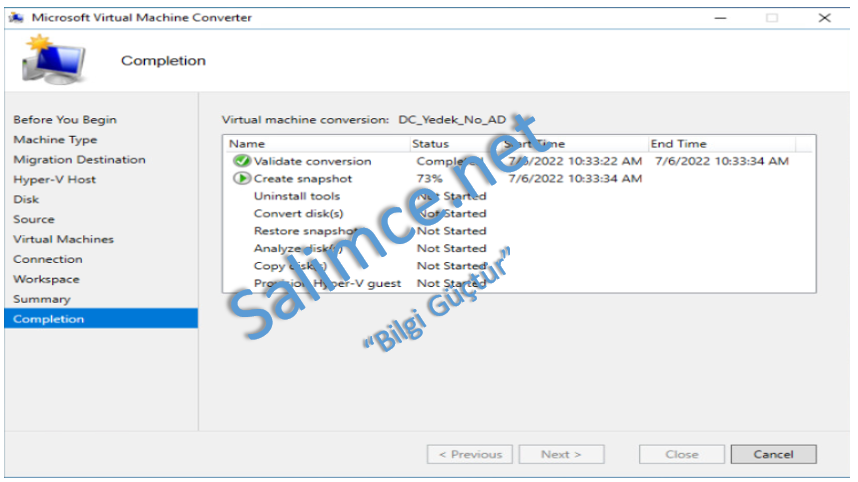Click the End Time column header
This screenshot has height=482, width=858.
pyautogui.click(x=678, y=144)
